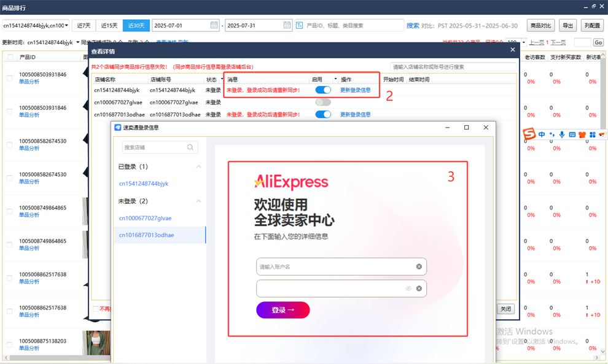This screenshot has height=364, width=608.
Task: Click the Sogou input method logo
Action: tap(529, 134)
